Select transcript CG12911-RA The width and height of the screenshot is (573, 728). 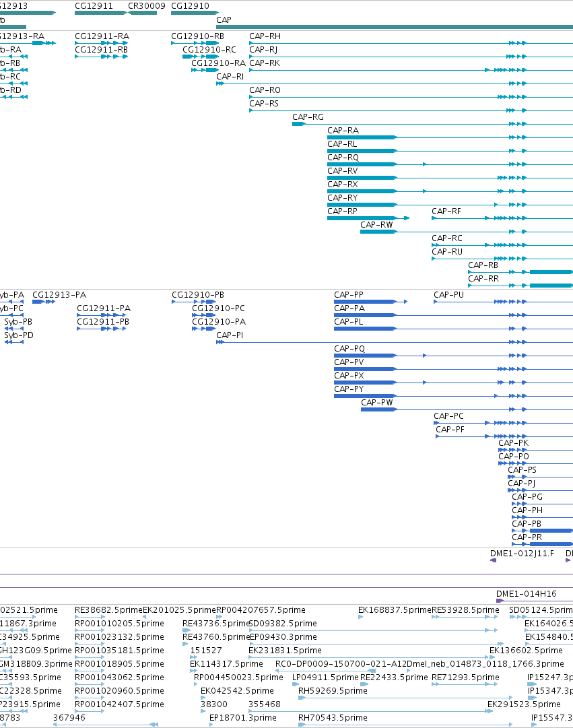[102, 36]
